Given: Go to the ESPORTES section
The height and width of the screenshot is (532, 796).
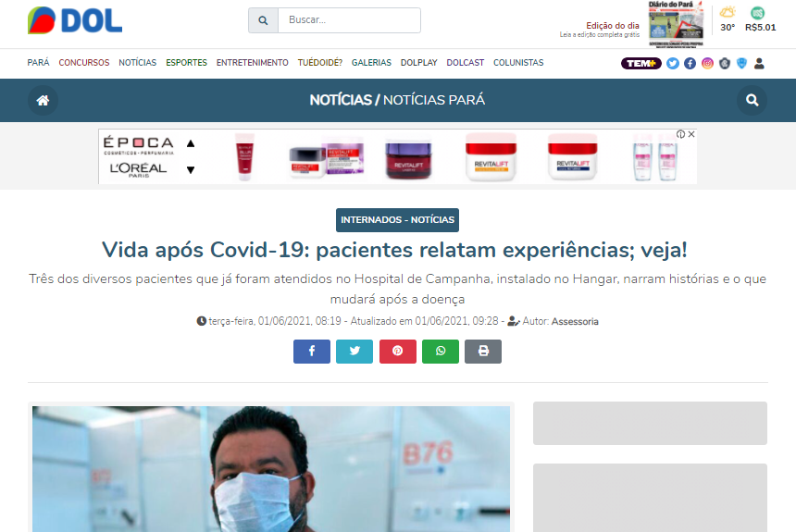Looking at the screenshot, I should click(186, 63).
